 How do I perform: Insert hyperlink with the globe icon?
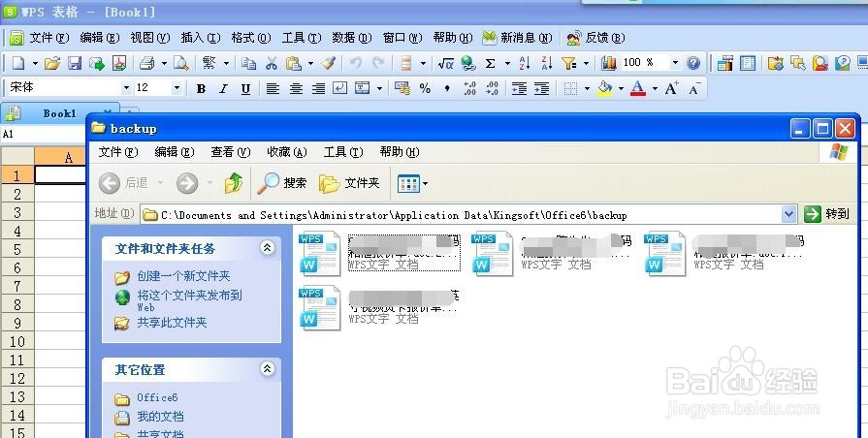(468, 63)
